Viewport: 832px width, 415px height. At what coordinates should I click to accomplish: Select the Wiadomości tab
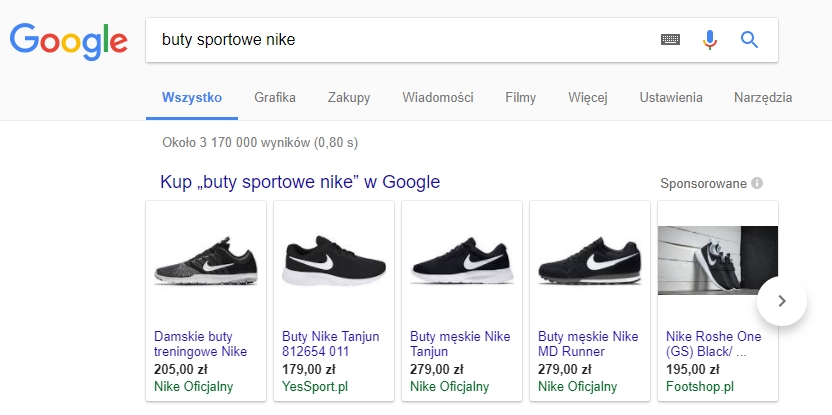coord(438,98)
